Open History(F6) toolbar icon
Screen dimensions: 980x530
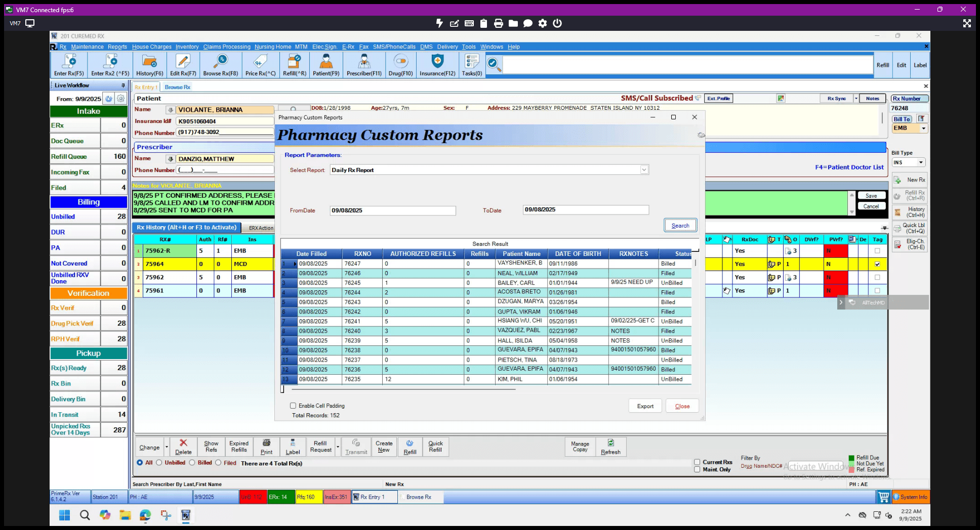pyautogui.click(x=149, y=65)
